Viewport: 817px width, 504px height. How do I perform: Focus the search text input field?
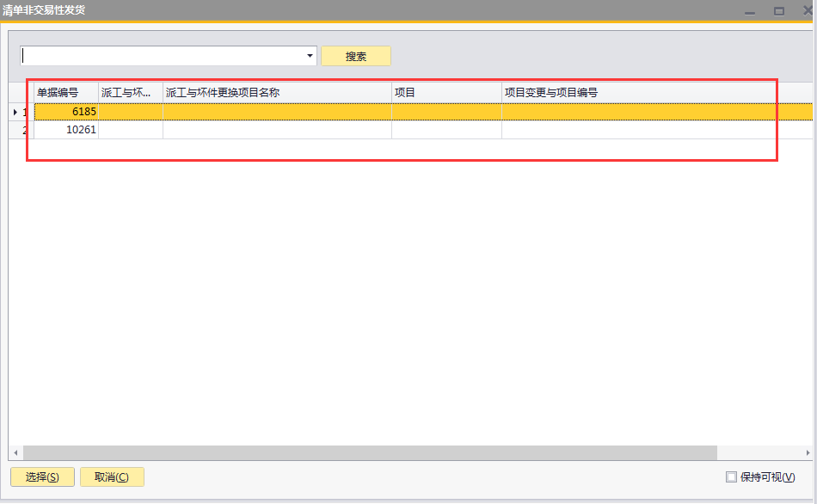pyautogui.click(x=163, y=56)
